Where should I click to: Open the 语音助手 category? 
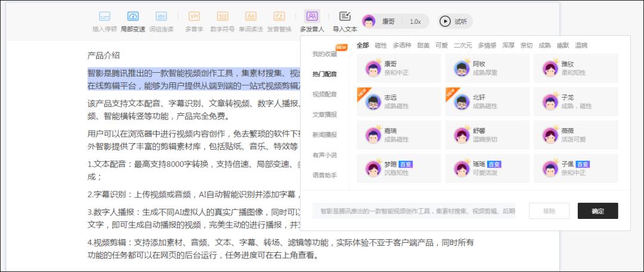[x=324, y=175]
